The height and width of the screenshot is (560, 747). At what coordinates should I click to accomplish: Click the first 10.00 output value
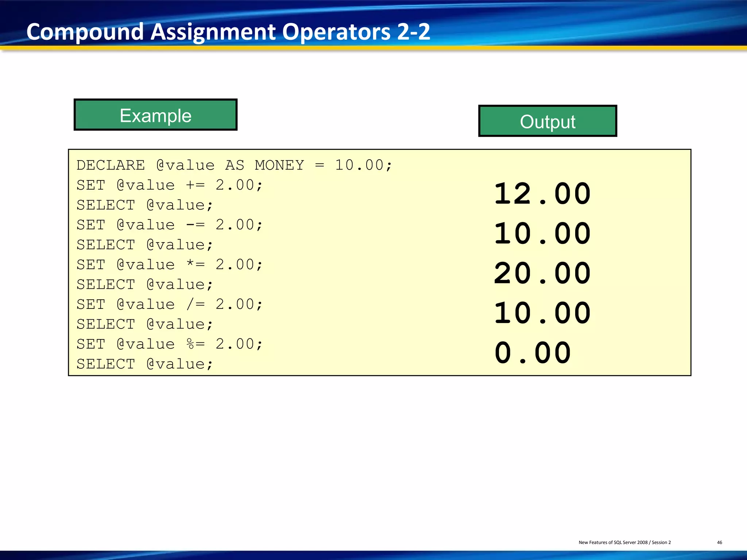tap(542, 233)
